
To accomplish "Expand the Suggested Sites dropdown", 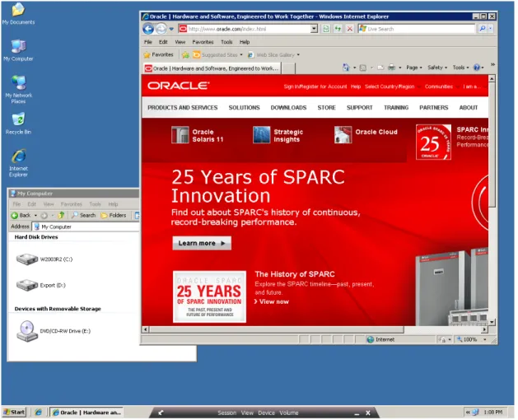I will 241,55.
